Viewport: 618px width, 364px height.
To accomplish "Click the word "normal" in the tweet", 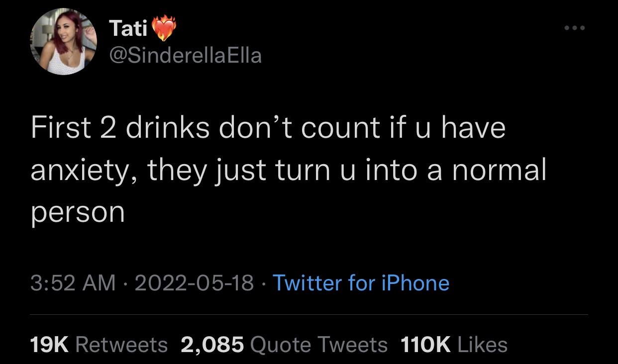I will [499, 170].
